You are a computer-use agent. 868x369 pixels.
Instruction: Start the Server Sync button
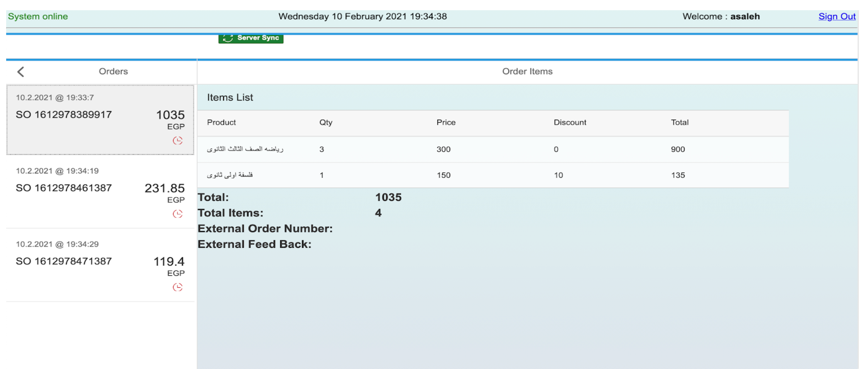click(x=251, y=38)
